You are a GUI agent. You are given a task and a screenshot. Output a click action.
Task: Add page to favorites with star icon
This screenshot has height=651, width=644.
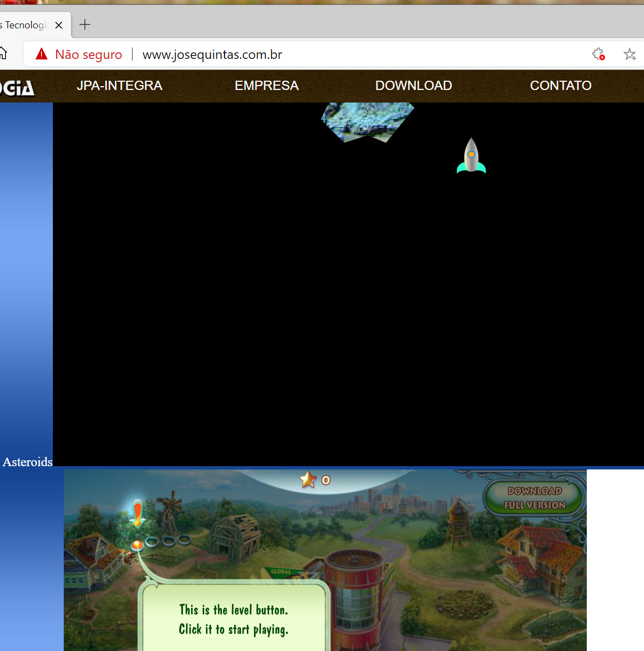[x=629, y=54]
